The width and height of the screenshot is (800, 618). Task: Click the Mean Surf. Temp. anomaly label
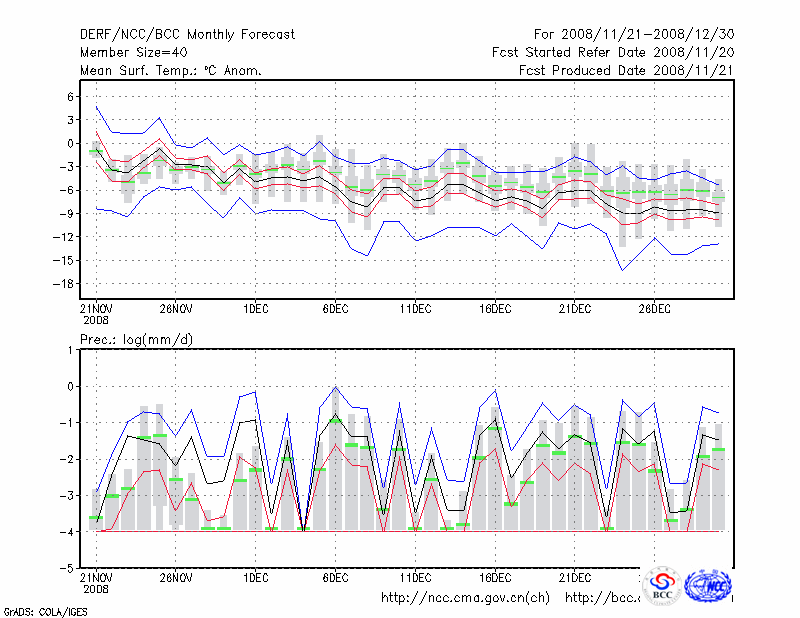[171, 71]
